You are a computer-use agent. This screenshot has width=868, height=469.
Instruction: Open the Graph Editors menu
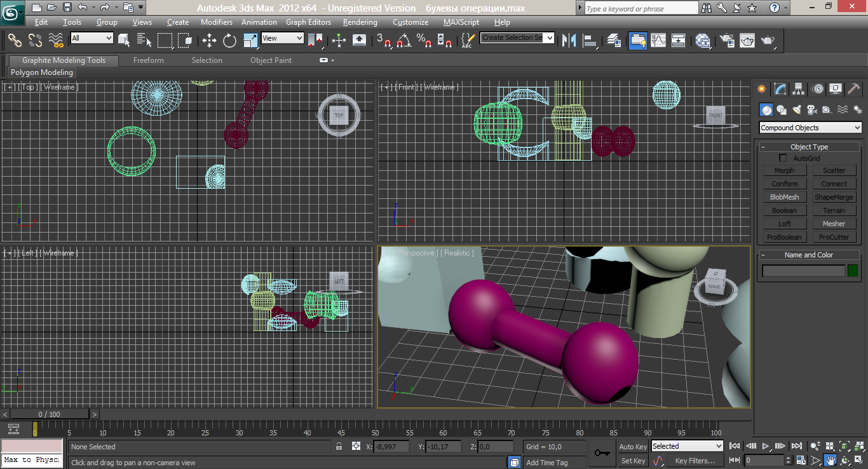click(x=308, y=22)
